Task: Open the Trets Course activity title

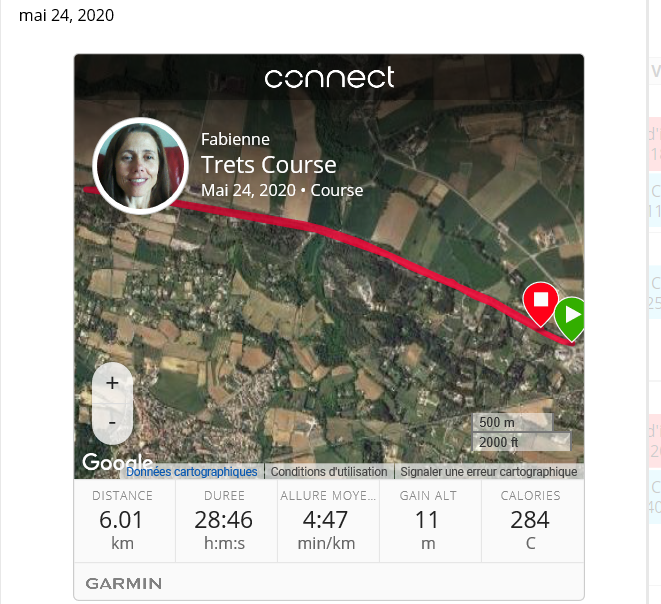Action: (x=269, y=164)
